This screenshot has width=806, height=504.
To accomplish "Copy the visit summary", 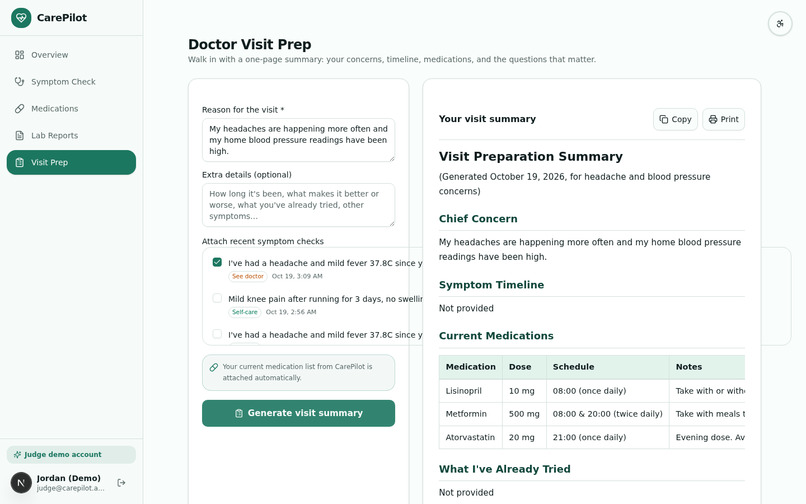I will [675, 119].
